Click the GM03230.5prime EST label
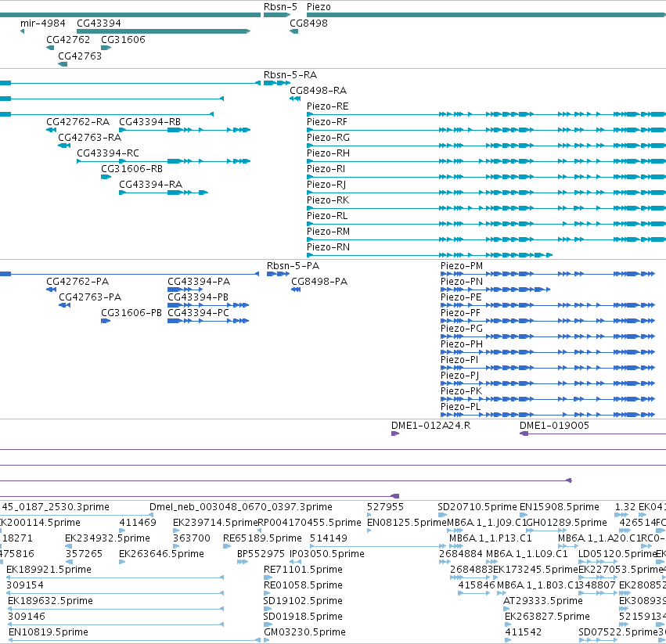The image size is (666, 644). coord(305,632)
